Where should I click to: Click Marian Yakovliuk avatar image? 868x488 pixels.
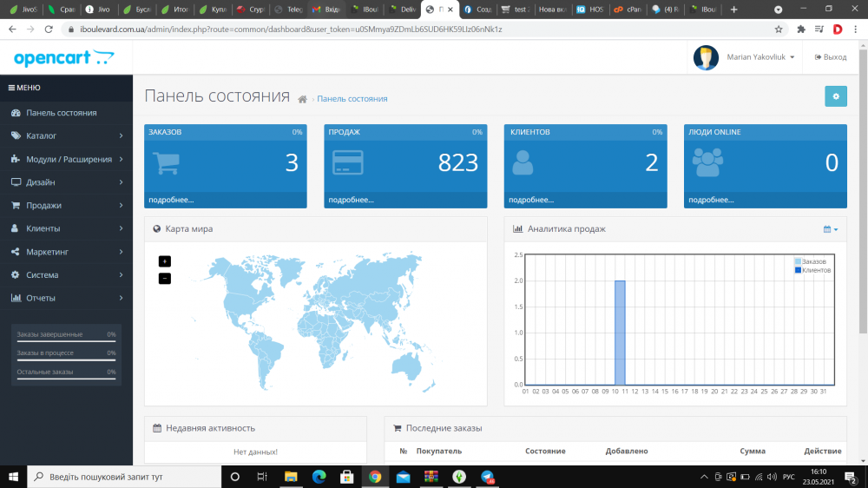coord(706,57)
